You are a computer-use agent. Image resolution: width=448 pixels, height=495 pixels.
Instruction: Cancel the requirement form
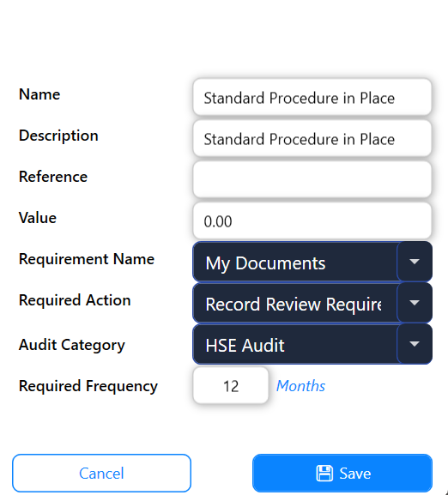[x=101, y=473]
